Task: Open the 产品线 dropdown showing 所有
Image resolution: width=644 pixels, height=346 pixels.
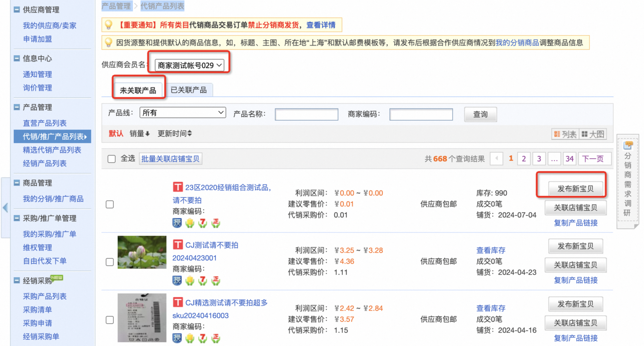Action: [183, 113]
